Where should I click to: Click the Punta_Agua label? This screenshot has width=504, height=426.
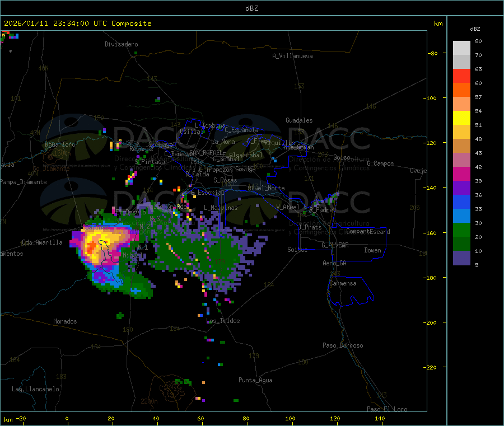255,380
